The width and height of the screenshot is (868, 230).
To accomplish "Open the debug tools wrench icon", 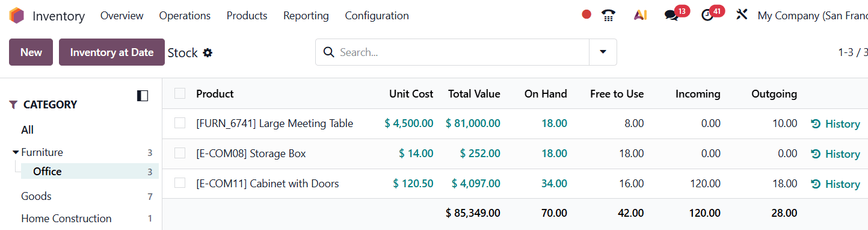I will pos(742,14).
